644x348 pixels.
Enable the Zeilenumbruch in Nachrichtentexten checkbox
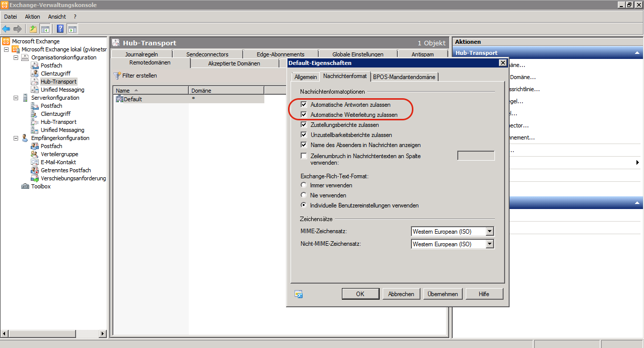tap(304, 156)
